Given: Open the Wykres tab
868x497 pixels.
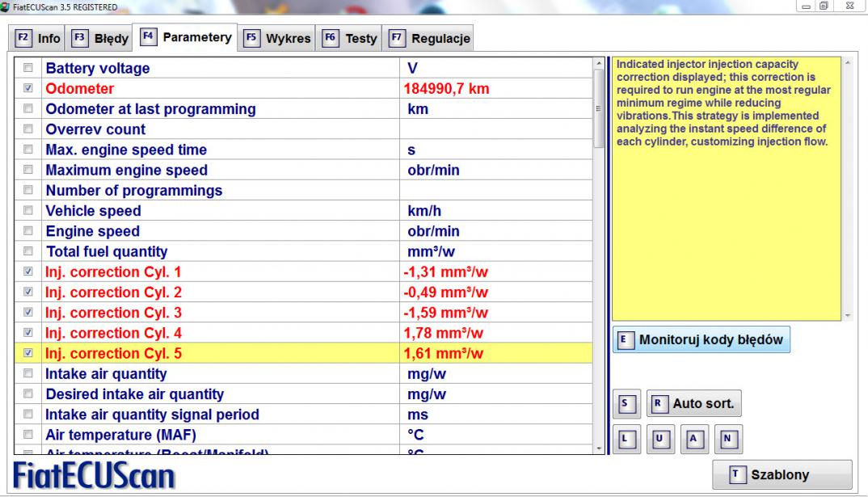Looking at the screenshot, I should [276, 38].
